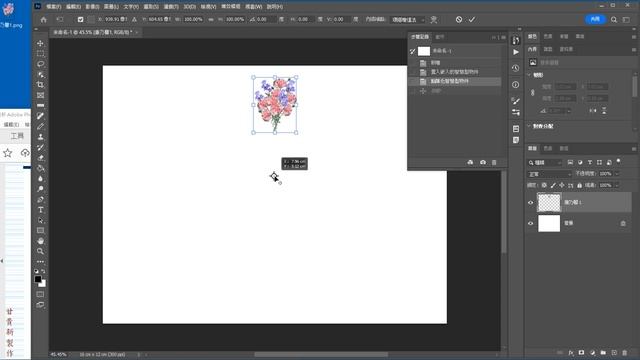Delete layer with trash icon

pyautogui.click(x=624, y=353)
